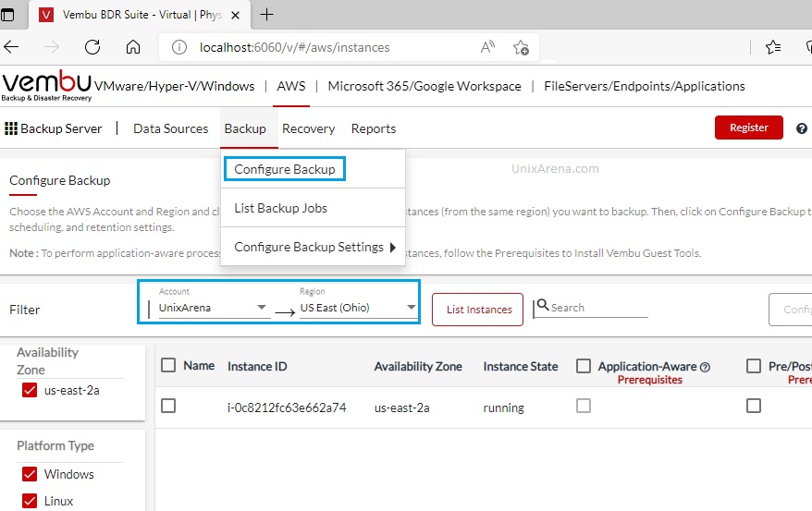Close the Vembu BDR Suite tab

click(235, 15)
